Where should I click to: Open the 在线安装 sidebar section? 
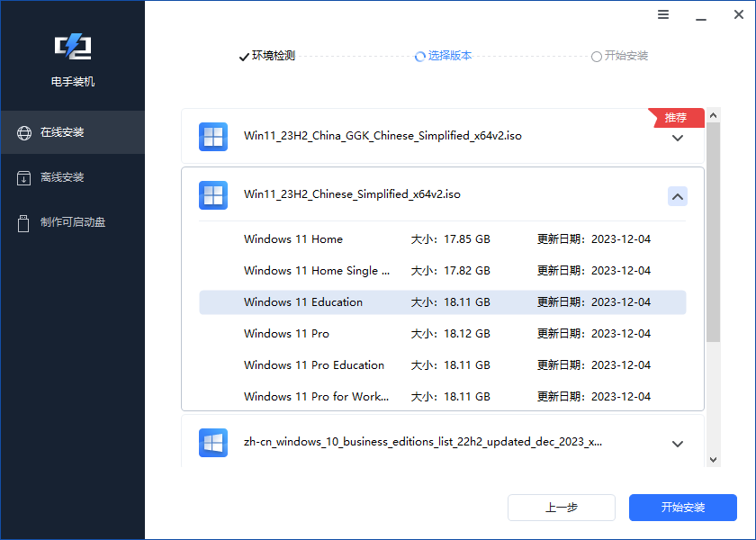point(72,131)
